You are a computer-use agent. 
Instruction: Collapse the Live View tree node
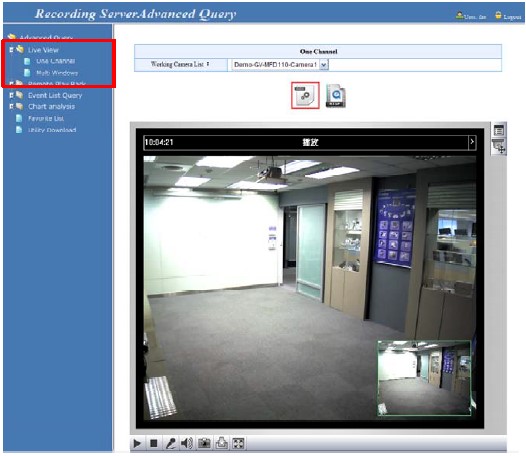click(11, 50)
